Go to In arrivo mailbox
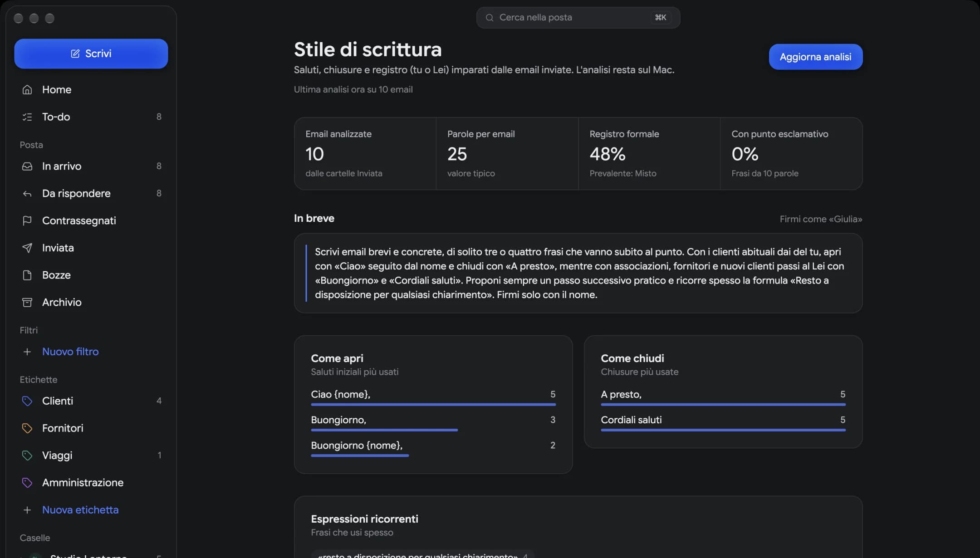 pyautogui.click(x=91, y=166)
